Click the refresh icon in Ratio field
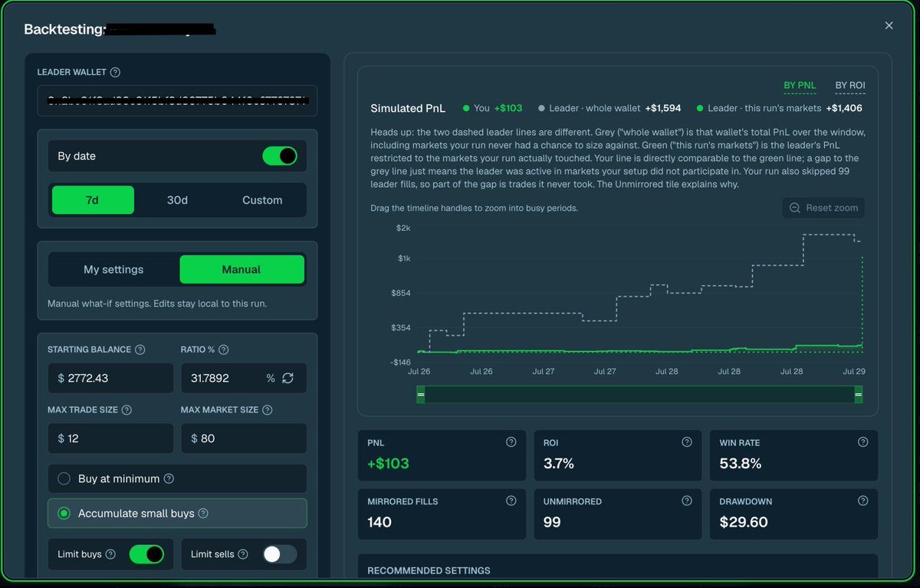The height and width of the screenshot is (588, 920). point(288,378)
